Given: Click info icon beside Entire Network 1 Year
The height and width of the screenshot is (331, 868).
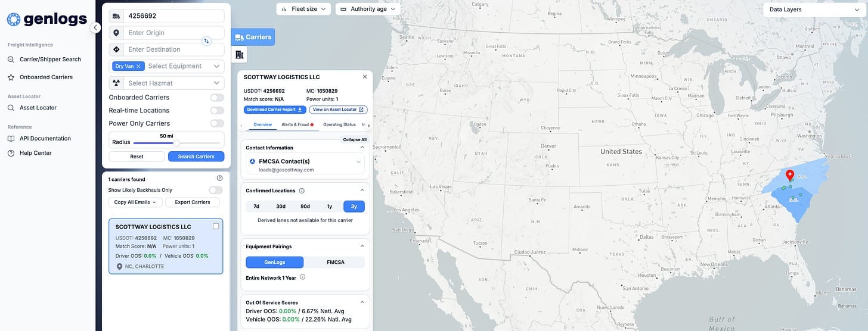Looking at the screenshot, I should [302, 277].
